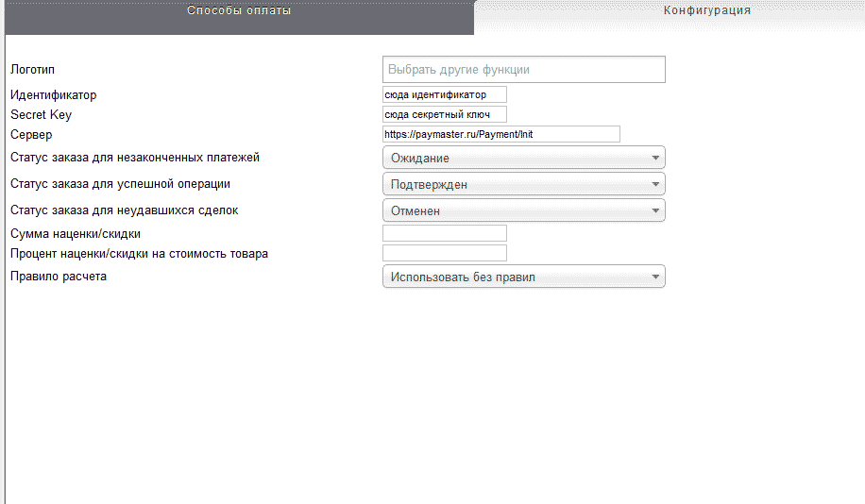The width and height of the screenshot is (865, 504).
Task: Click the Статус заказа для неудавшихся сделок label
Action: coord(124,210)
